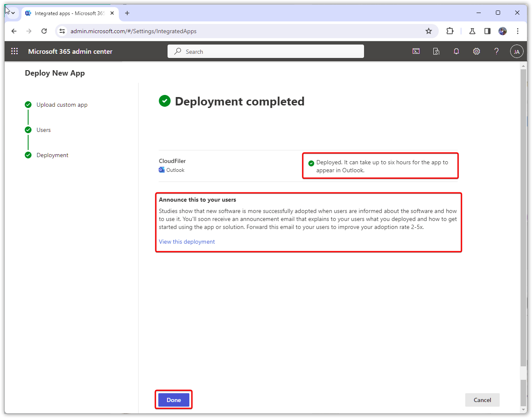The image size is (532, 418).
Task: Go to the Users step
Action: (43, 130)
